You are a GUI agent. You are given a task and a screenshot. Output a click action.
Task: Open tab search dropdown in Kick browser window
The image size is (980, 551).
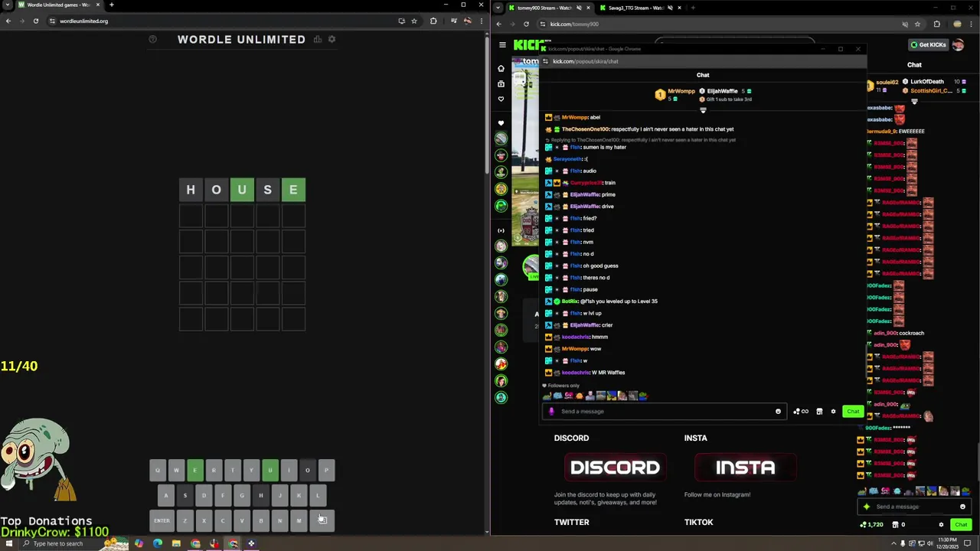(x=498, y=8)
